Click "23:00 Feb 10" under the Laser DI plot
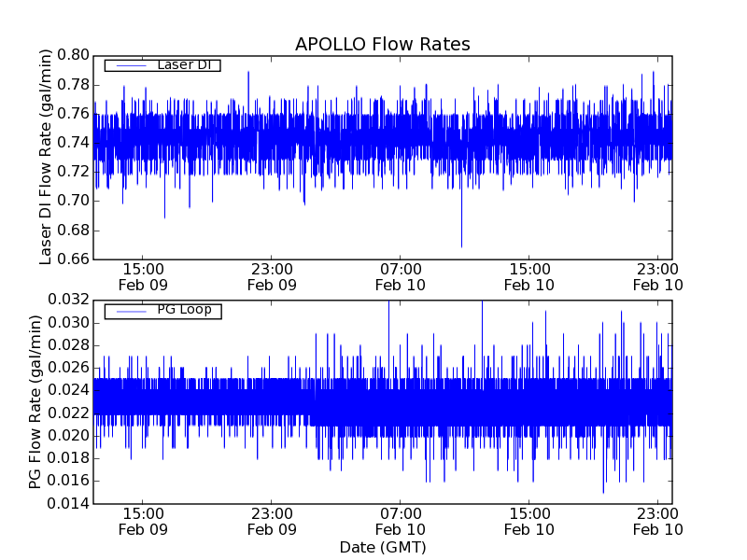 [658, 277]
